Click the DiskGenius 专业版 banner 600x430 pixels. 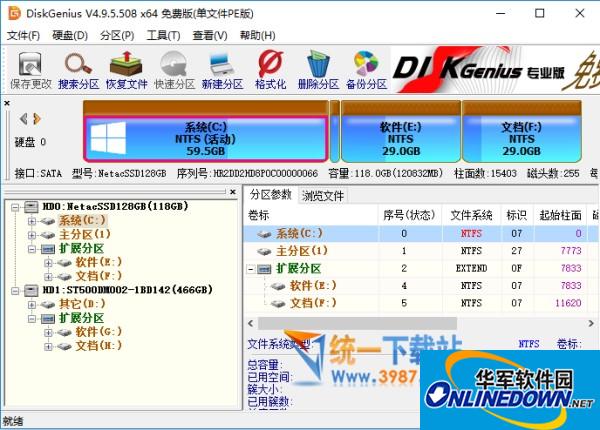pyautogui.click(x=495, y=70)
